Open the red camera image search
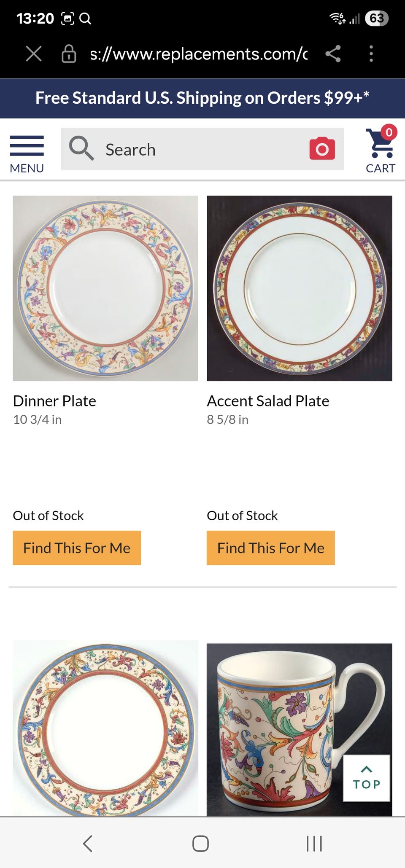Image resolution: width=405 pixels, height=868 pixels. click(322, 149)
